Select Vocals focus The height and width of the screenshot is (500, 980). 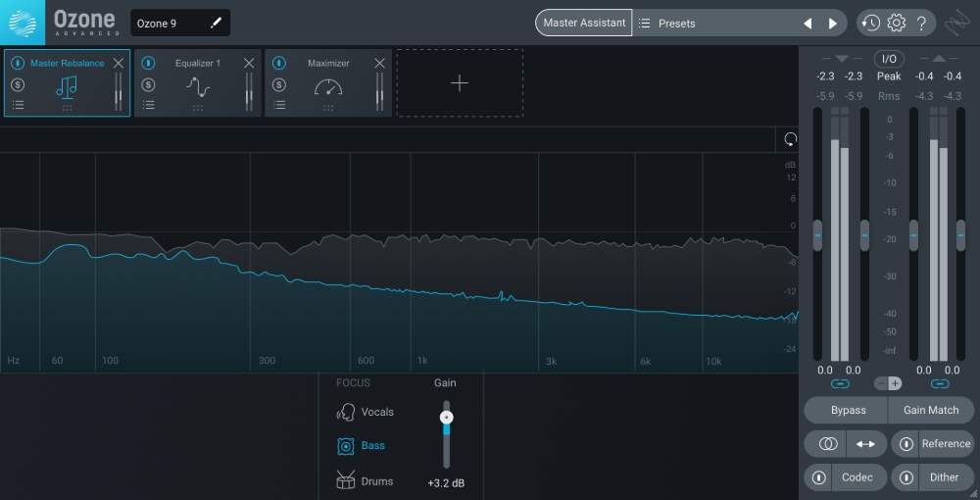(366, 413)
